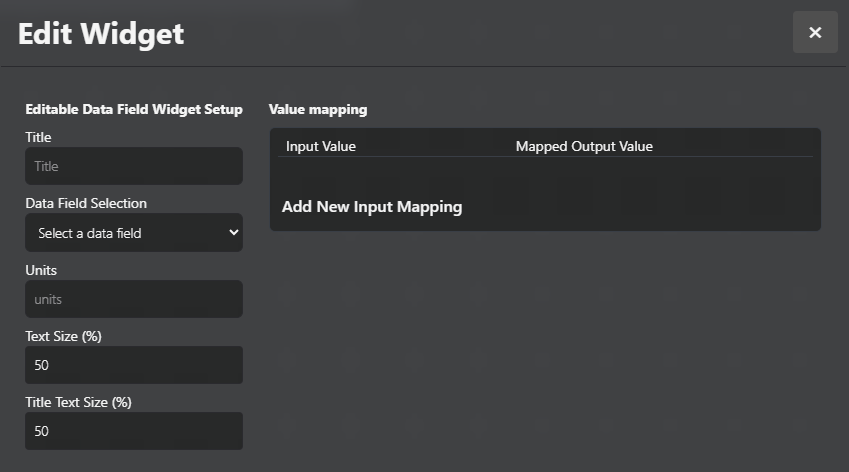Click the Title field label
Image resolution: width=849 pixels, height=472 pixels.
(38, 137)
